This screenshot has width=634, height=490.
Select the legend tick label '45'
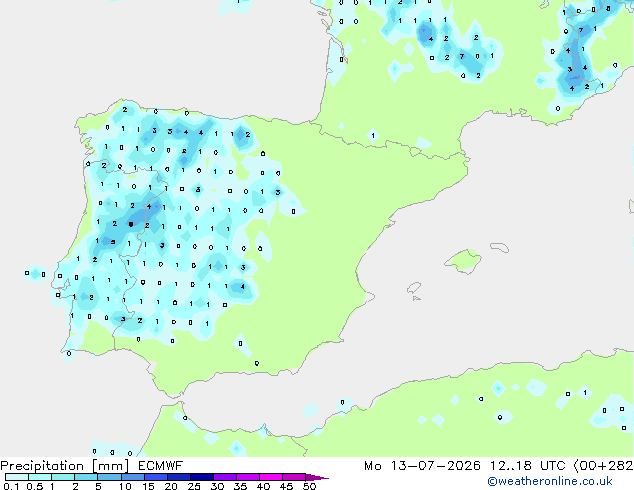tap(286, 486)
